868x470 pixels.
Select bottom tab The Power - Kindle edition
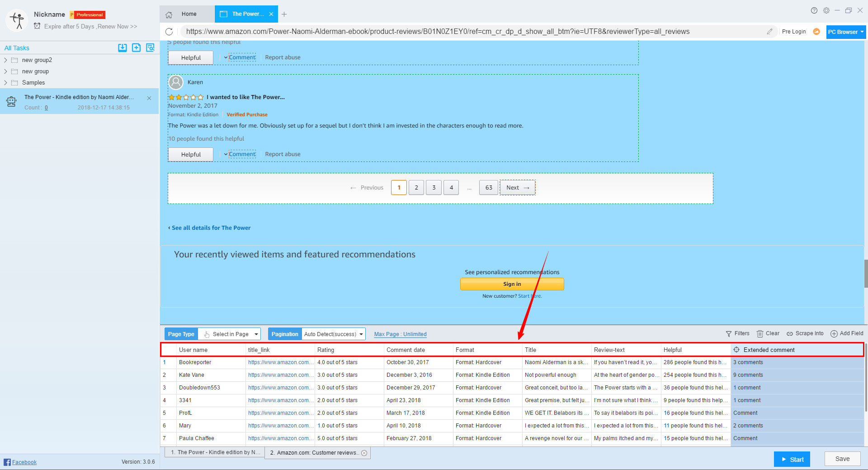tap(214, 452)
